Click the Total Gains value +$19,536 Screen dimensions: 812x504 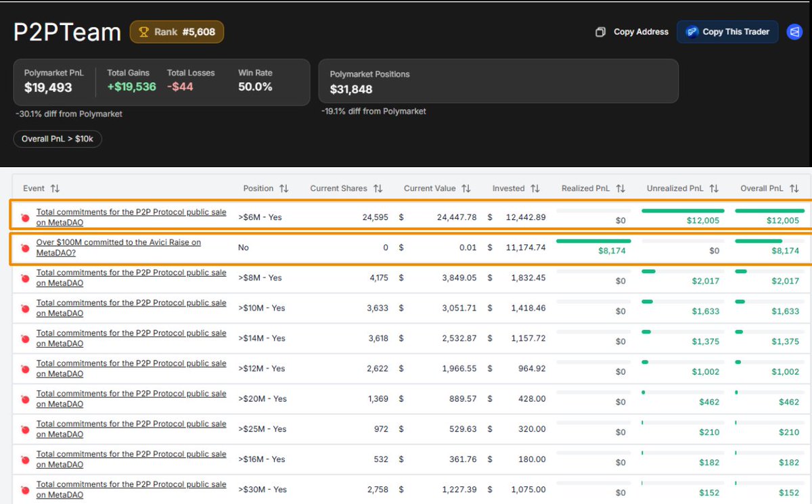point(132,87)
